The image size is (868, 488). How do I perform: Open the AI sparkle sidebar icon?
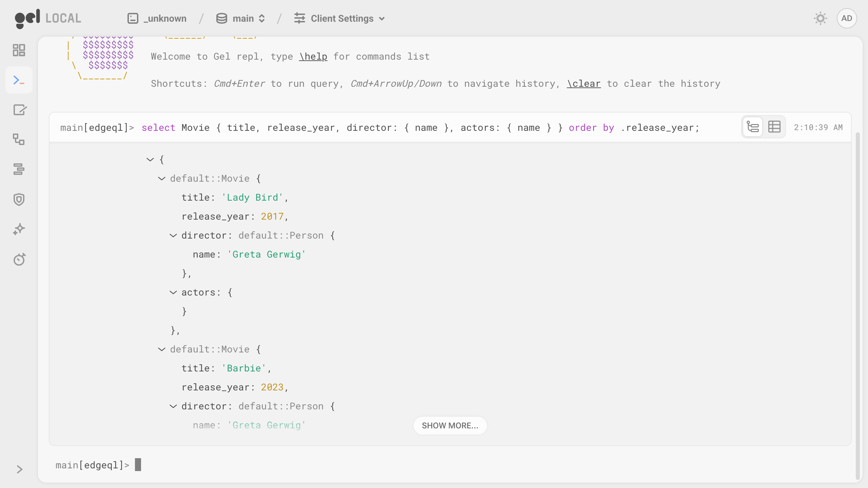coord(19,229)
